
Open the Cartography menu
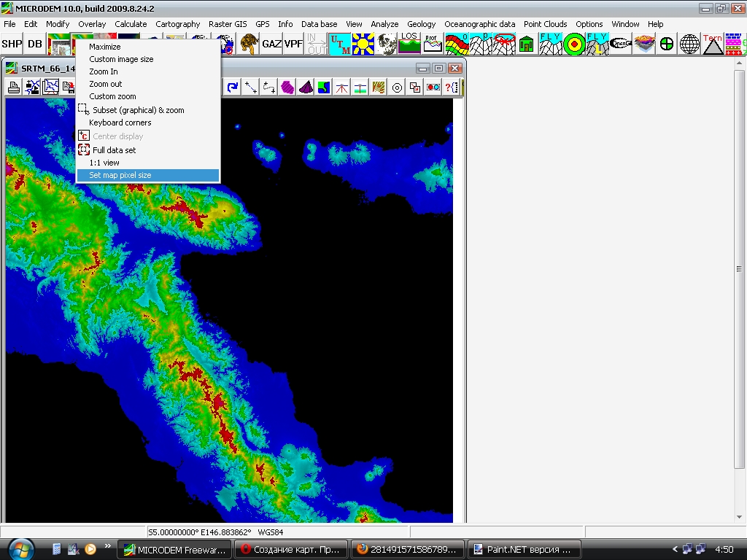(x=177, y=24)
